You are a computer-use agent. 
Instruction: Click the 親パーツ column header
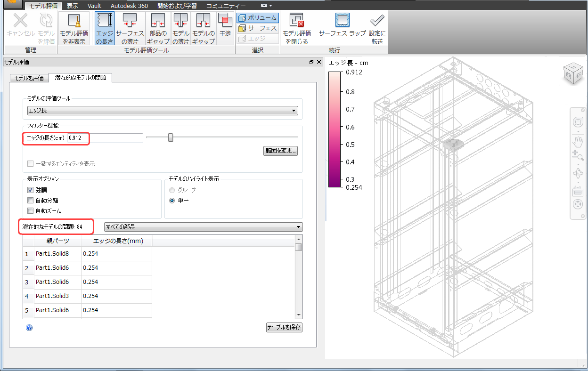coord(58,241)
